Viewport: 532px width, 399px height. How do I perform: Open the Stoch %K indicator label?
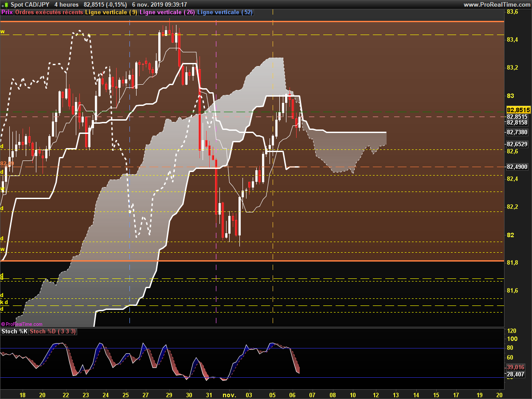(15, 332)
